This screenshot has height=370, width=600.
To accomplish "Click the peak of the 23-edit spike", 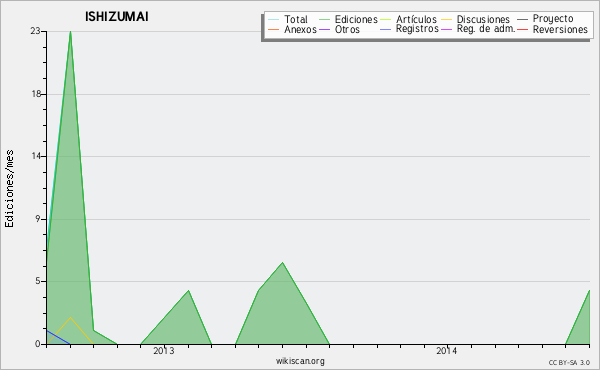I will [x=70, y=31].
